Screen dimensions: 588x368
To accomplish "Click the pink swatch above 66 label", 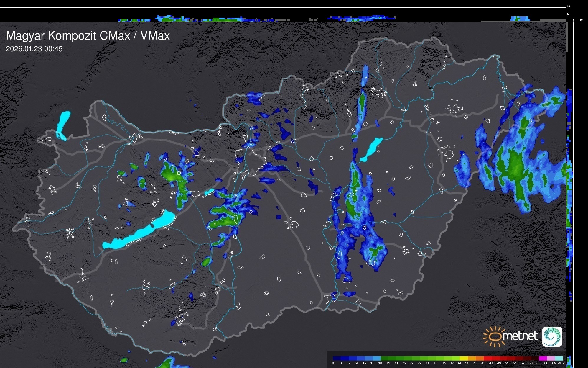I will pos(551,358).
